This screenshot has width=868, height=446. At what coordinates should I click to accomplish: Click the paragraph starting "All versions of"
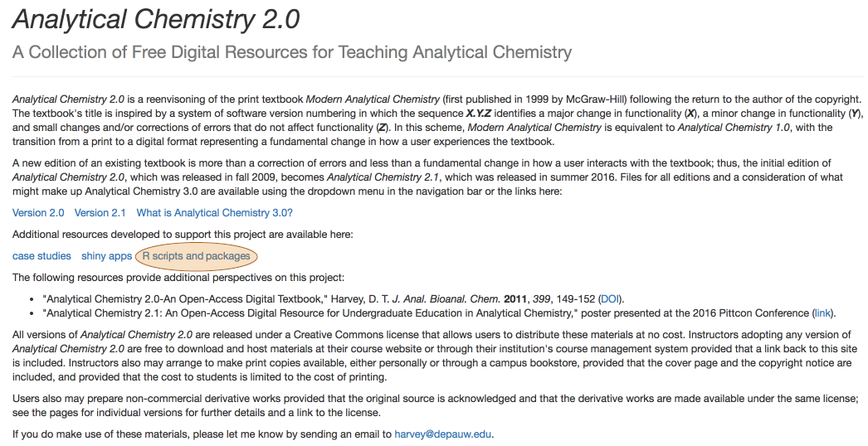pos(432,356)
